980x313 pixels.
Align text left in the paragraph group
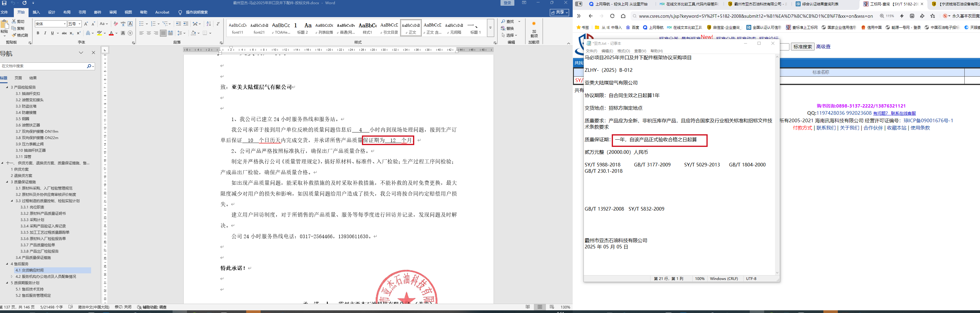[142, 33]
